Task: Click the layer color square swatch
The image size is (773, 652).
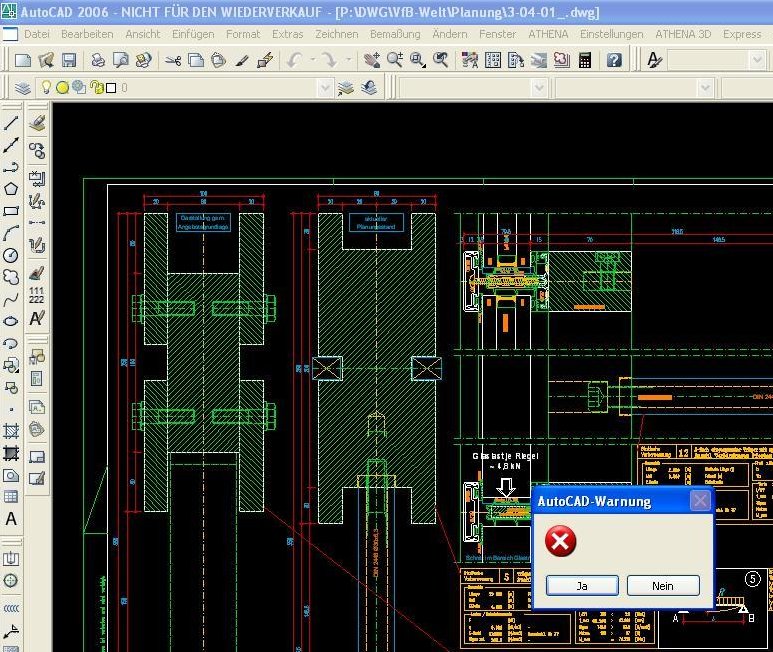Action: pyautogui.click(x=111, y=88)
